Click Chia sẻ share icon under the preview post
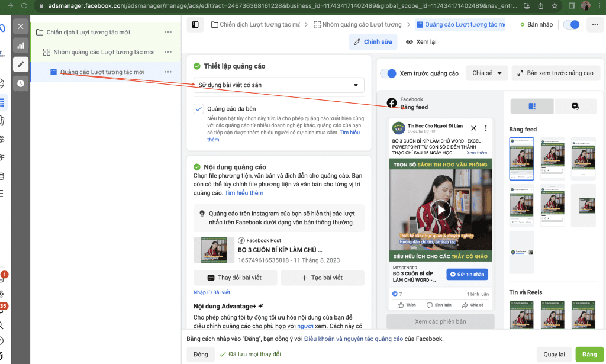 473,305
